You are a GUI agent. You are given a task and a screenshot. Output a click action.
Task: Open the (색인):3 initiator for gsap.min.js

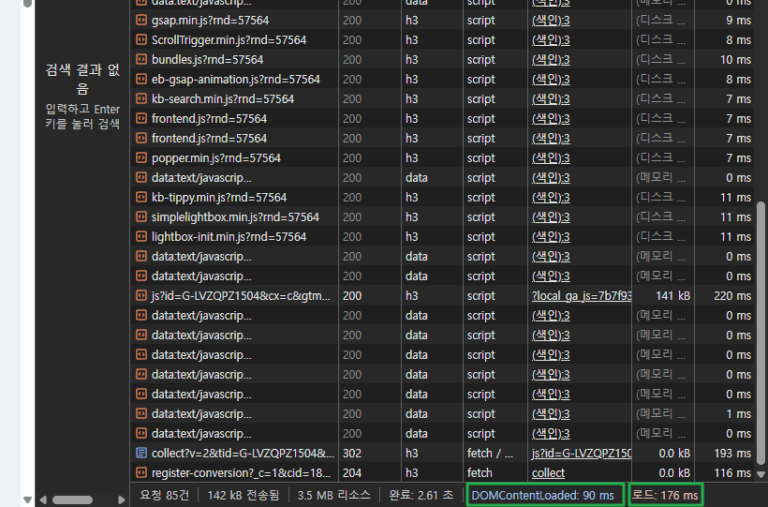(550, 20)
